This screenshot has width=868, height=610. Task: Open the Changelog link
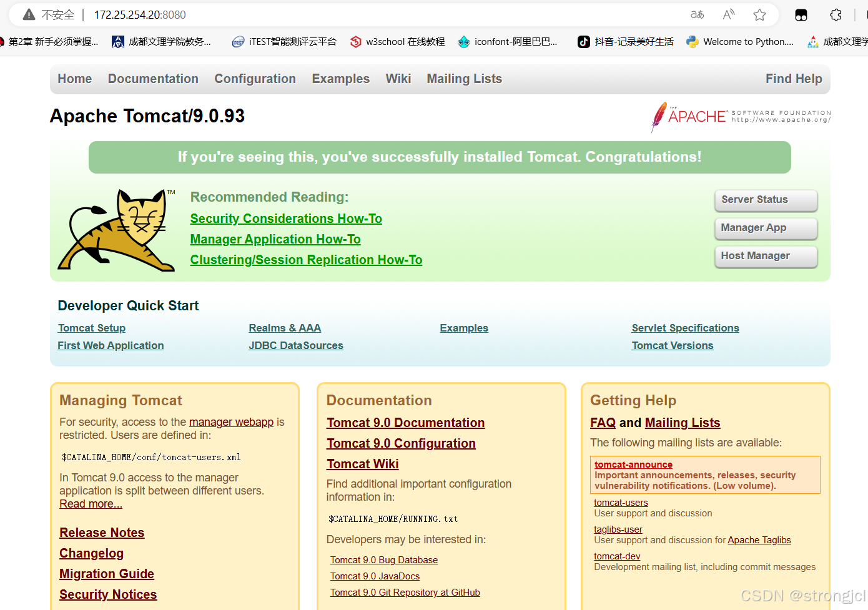[91, 553]
